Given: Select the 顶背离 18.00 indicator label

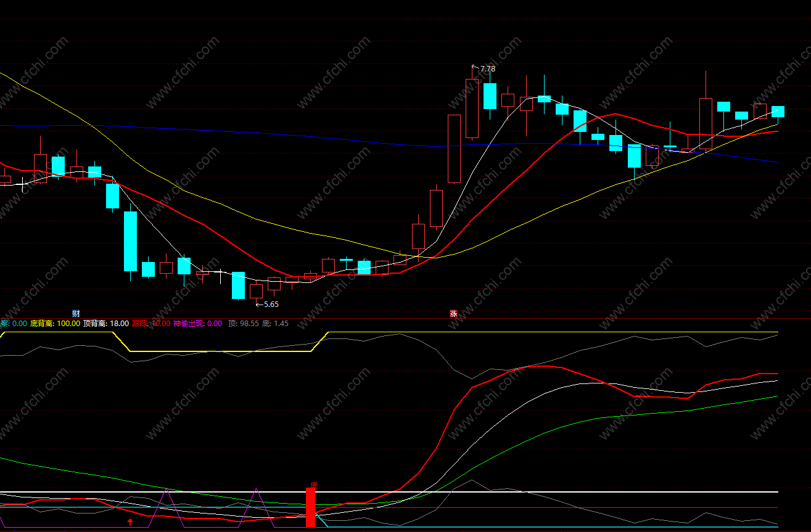Looking at the screenshot, I should (x=106, y=323).
